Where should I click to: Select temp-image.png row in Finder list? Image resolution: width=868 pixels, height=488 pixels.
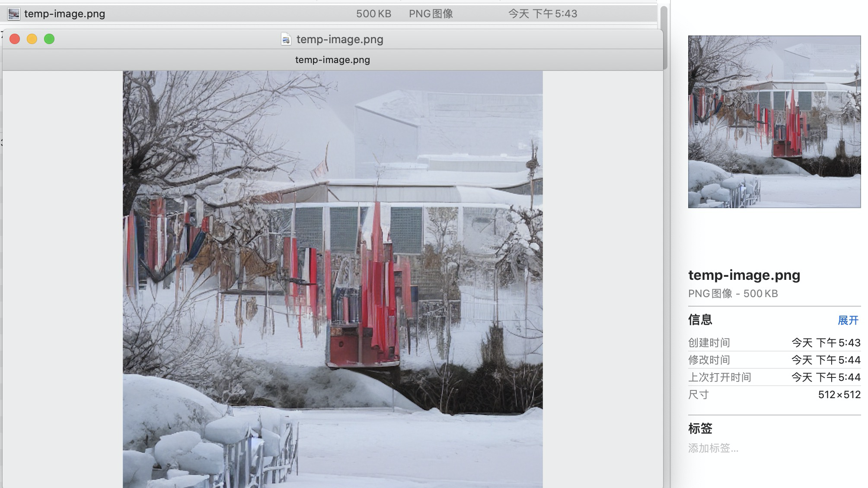click(329, 13)
